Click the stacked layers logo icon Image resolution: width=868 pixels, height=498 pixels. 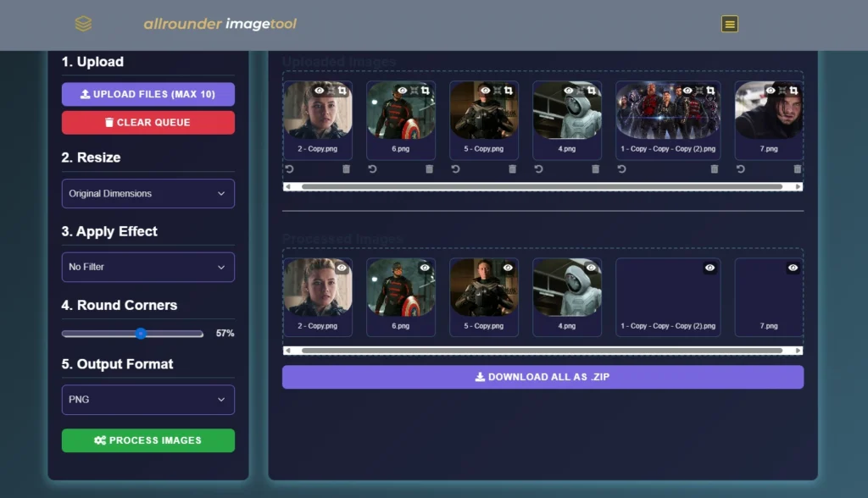pos(83,24)
